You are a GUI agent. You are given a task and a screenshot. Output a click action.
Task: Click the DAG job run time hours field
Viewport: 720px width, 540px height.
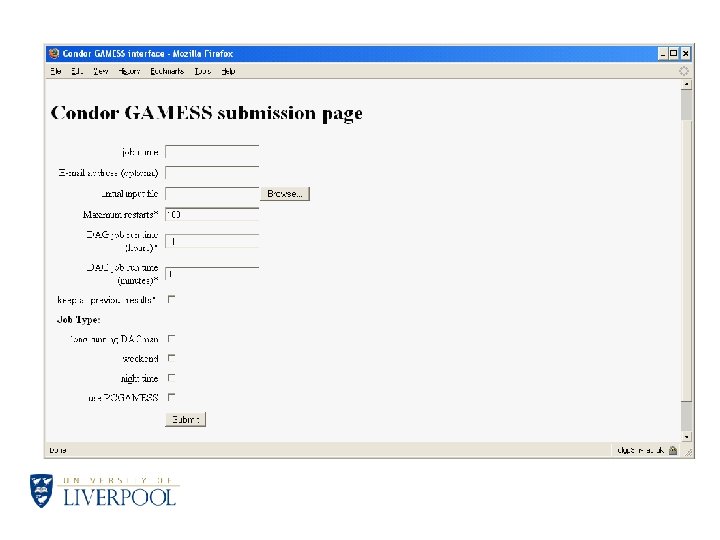coord(212,241)
